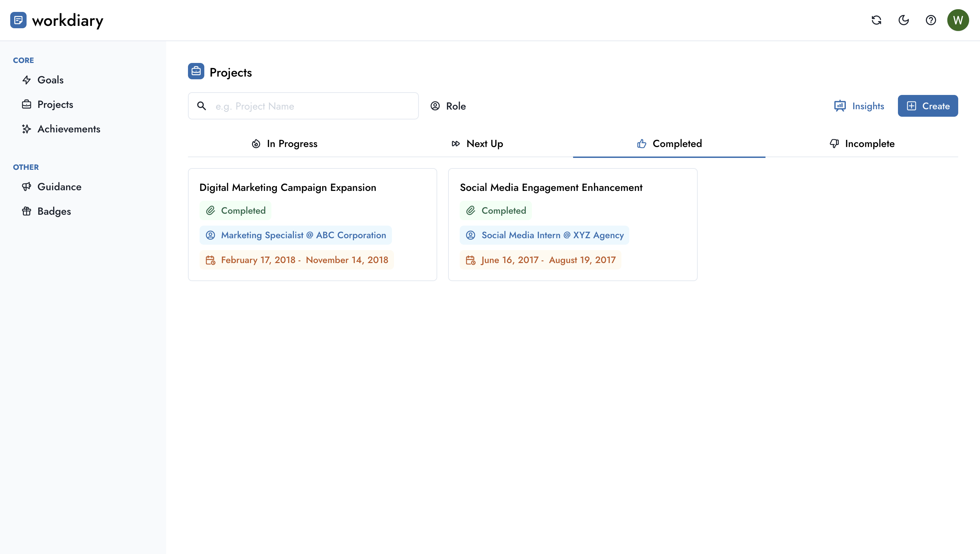
Task: Open Goals in the sidebar
Action: point(50,80)
